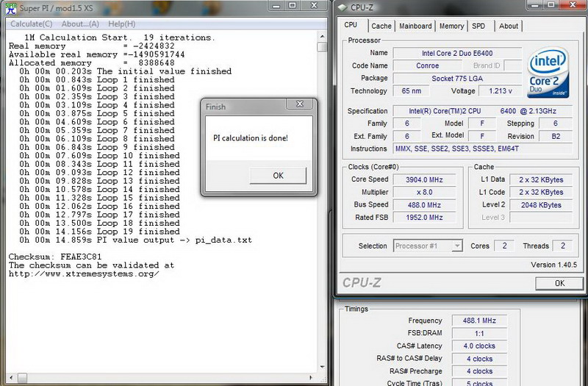Image resolution: width=588 pixels, height=386 pixels.
Task: Open the Help(H) menu in Super PI
Action: coord(123,24)
